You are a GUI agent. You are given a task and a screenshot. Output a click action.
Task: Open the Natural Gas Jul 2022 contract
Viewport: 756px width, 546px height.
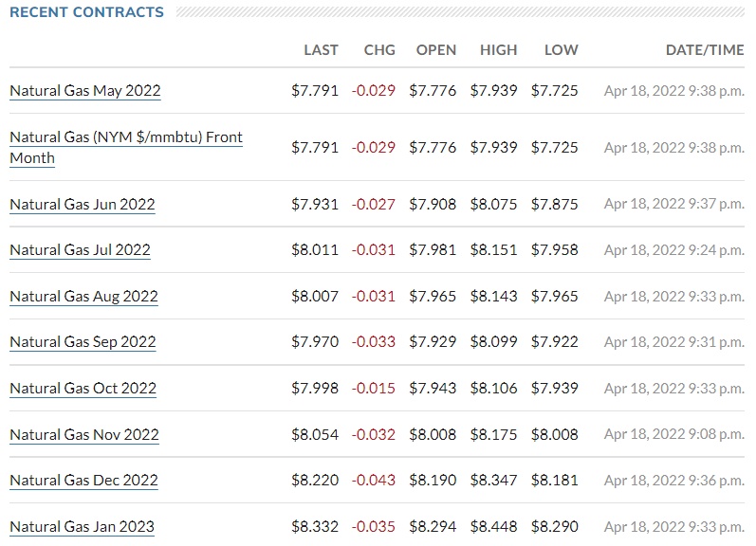[x=80, y=250]
